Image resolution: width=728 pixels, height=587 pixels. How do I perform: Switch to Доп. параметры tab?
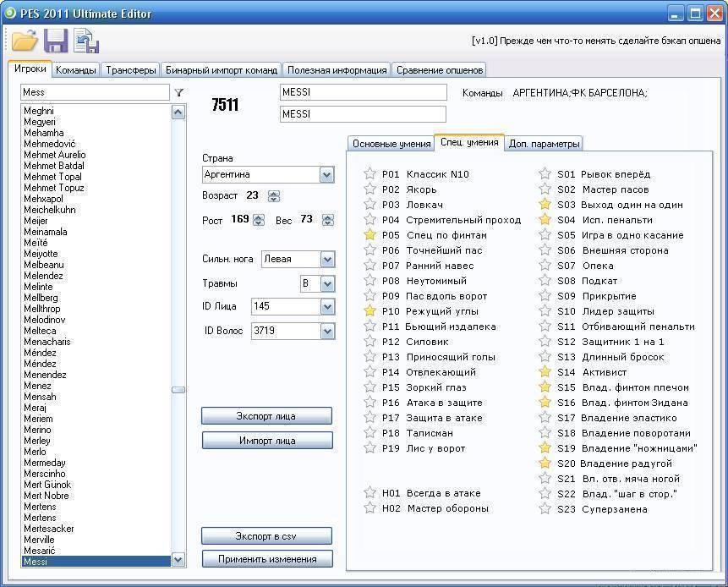coord(544,144)
